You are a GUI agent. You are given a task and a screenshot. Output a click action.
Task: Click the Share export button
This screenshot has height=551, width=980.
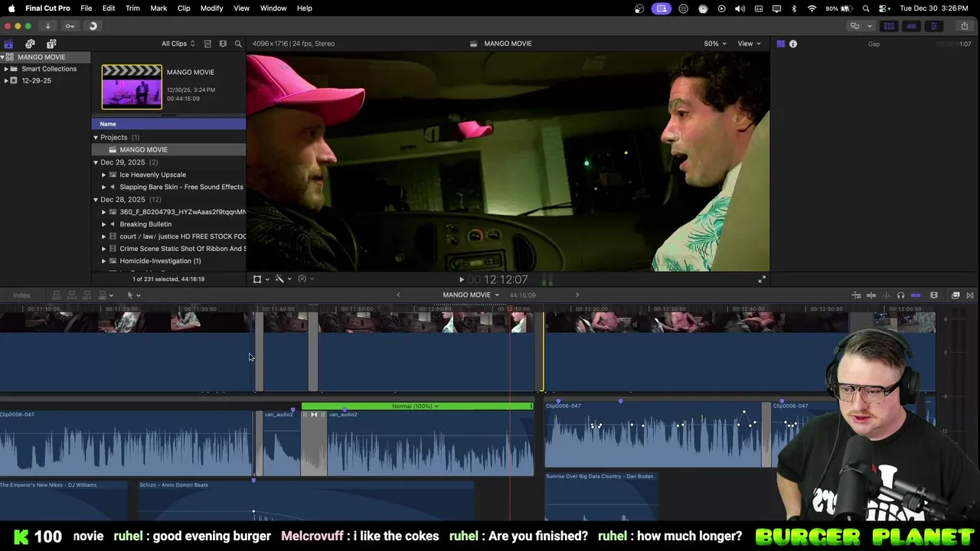(x=964, y=26)
